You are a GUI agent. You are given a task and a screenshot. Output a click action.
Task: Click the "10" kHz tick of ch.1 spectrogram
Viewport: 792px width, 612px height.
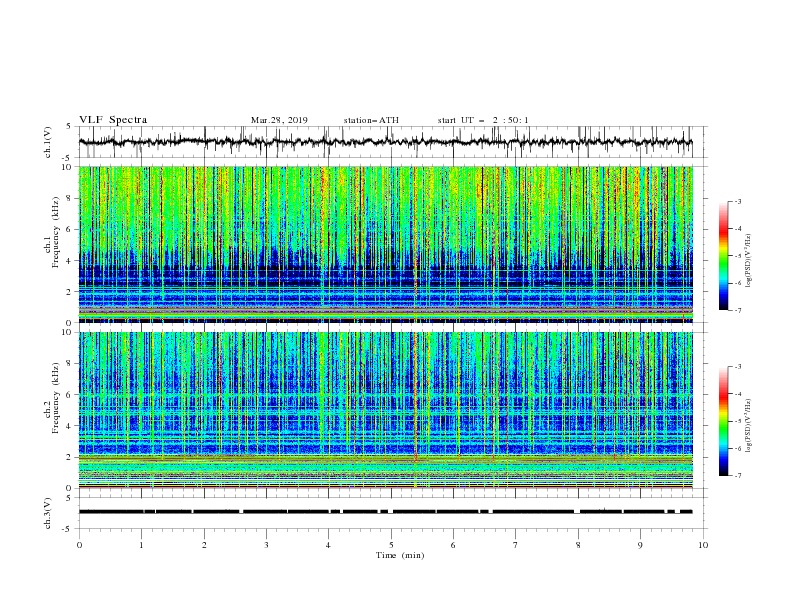click(69, 167)
